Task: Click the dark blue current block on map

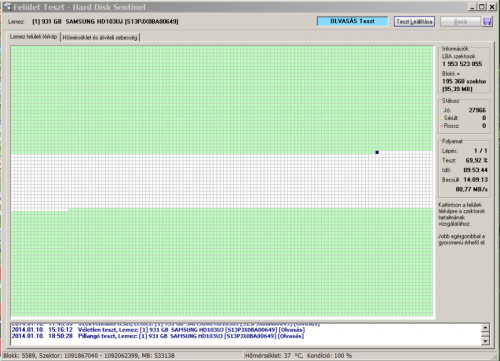Action: tap(377, 152)
